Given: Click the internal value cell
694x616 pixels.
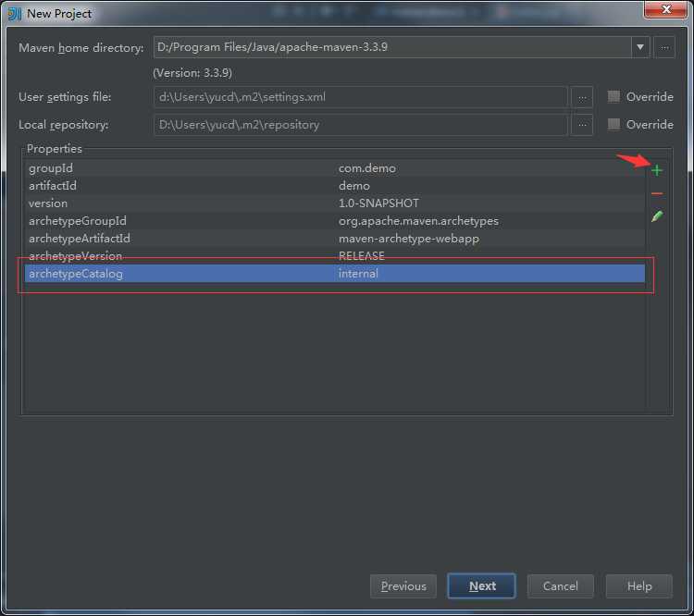Looking at the screenshot, I should (358, 274).
